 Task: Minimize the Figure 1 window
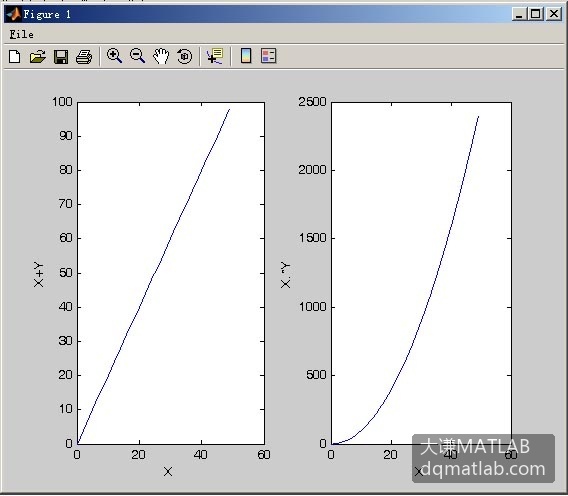tap(519, 14)
